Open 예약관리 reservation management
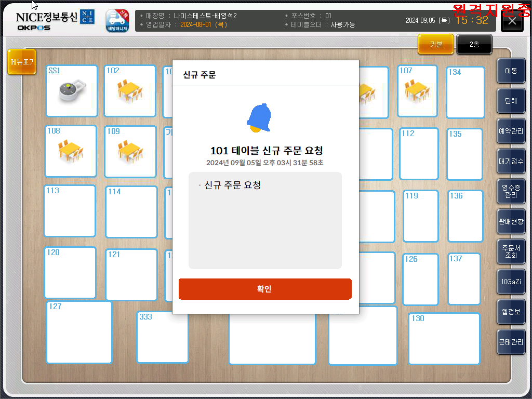The image size is (532, 399). tap(511, 131)
